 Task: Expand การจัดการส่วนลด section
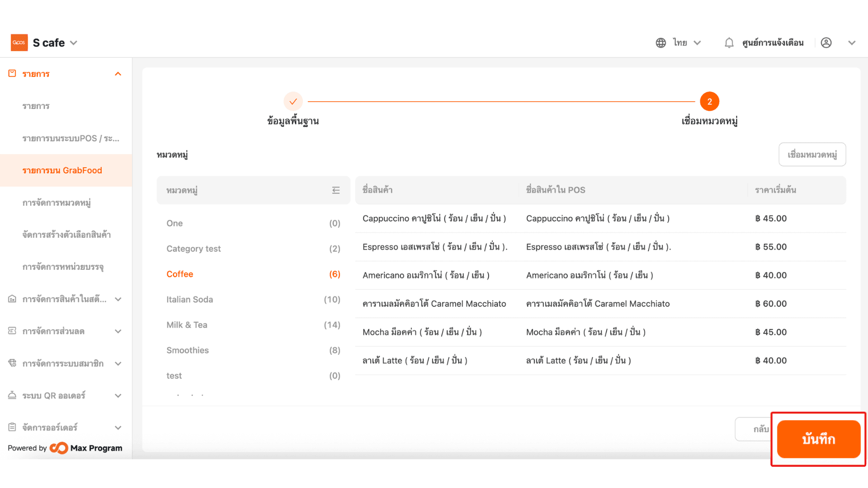point(118,331)
